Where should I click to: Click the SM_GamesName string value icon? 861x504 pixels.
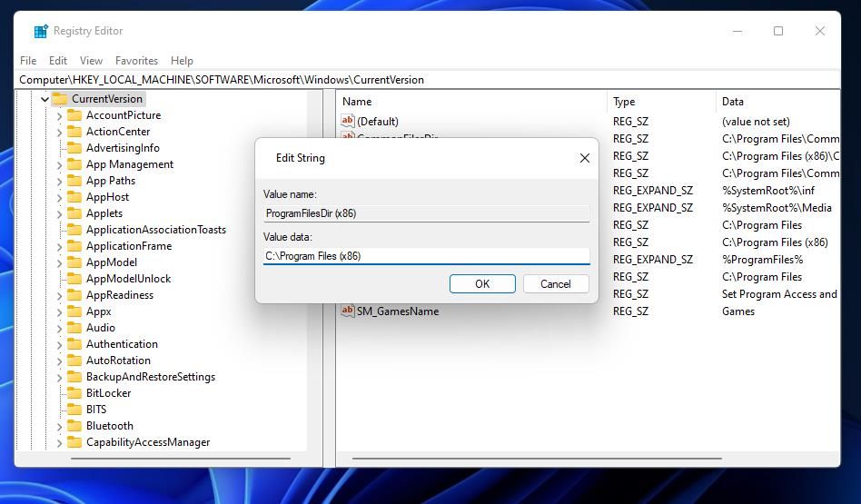click(348, 311)
